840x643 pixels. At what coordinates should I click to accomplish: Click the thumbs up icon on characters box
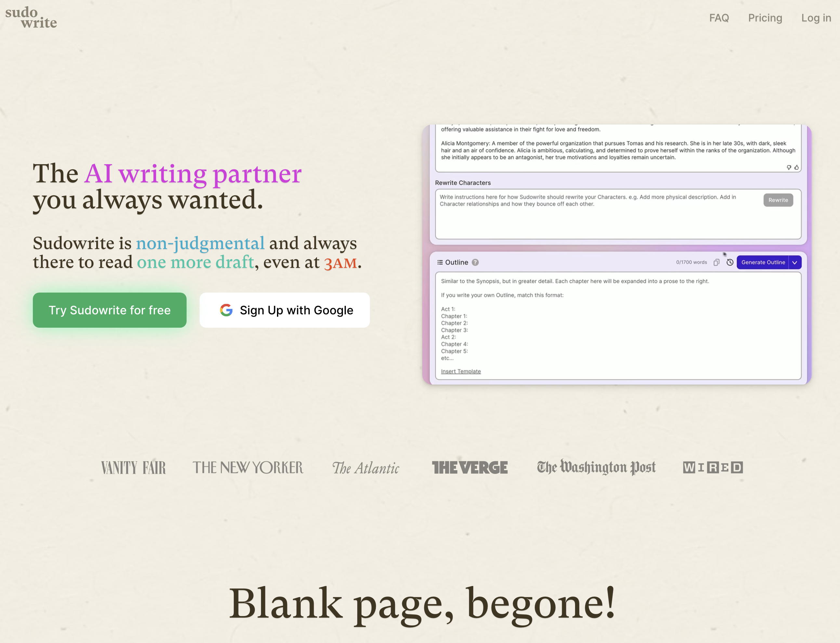click(796, 167)
